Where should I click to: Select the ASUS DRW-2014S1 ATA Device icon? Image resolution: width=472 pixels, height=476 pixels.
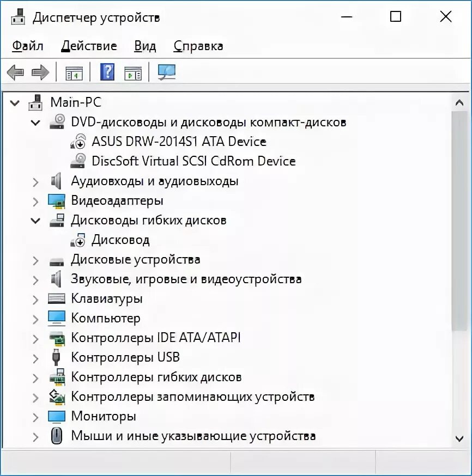78,142
